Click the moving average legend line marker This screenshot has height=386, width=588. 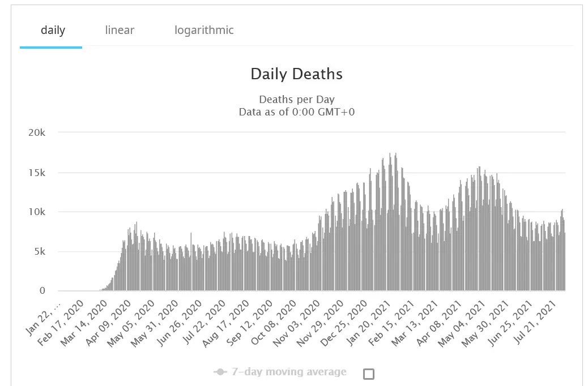point(220,372)
